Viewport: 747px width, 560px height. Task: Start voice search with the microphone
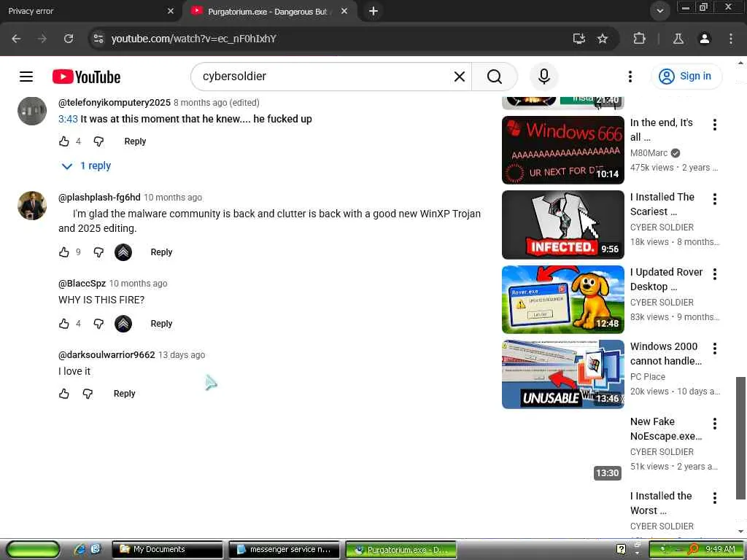pos(544,77)
